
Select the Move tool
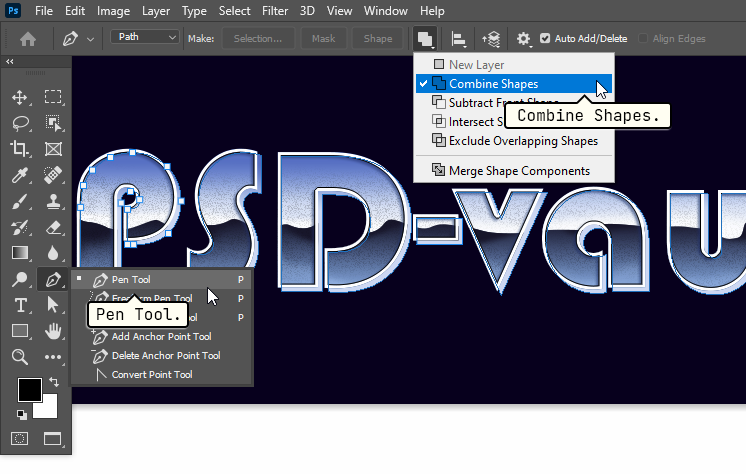(x=20, y=97)
